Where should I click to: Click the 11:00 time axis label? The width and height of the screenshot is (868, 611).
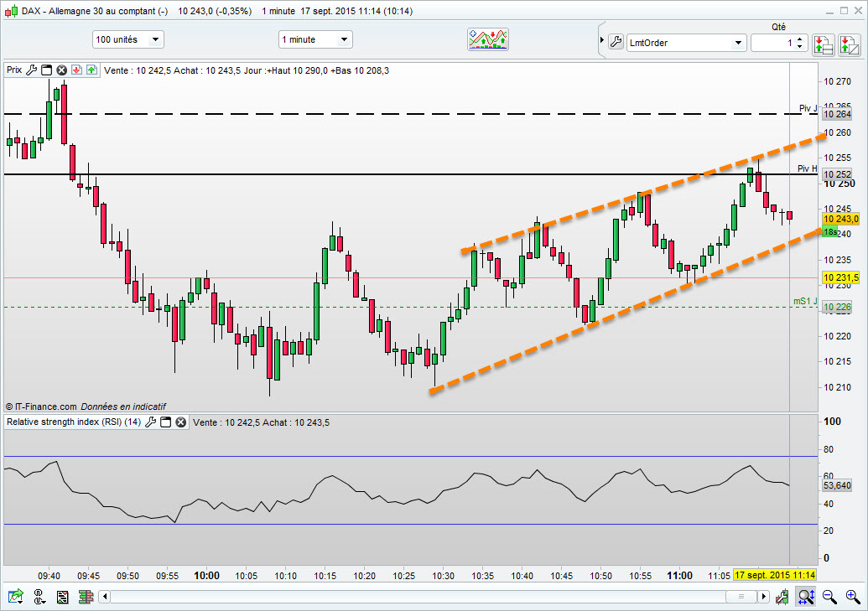(x=679, y=576)
